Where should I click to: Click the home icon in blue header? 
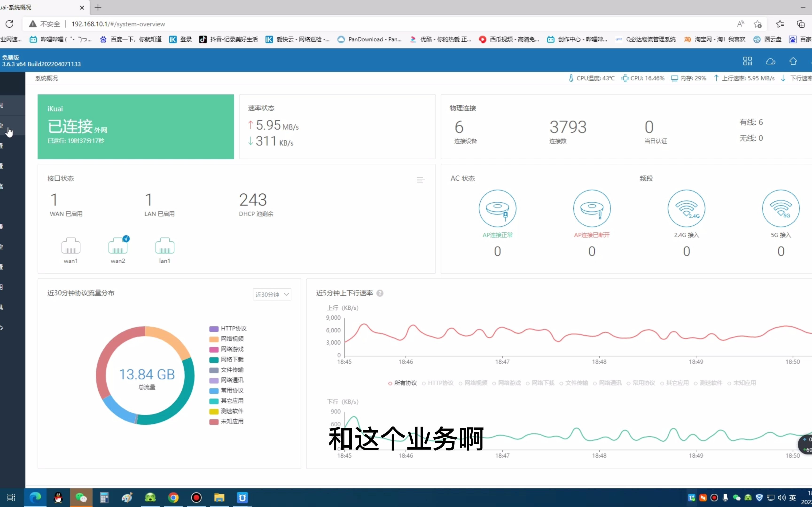[793, 61]
